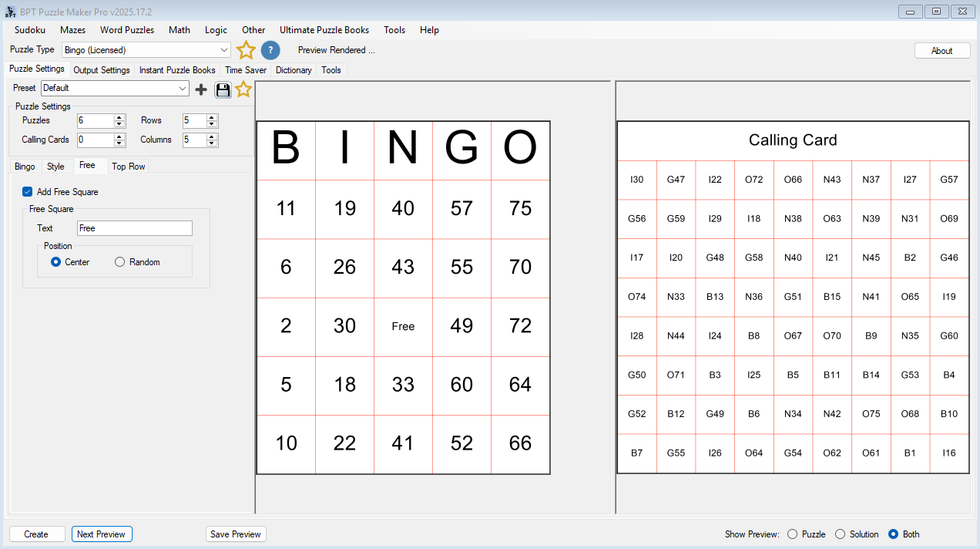Click the Create button
Screen dimensions: 980x549
pyautogui.click(x=36, y=534)
